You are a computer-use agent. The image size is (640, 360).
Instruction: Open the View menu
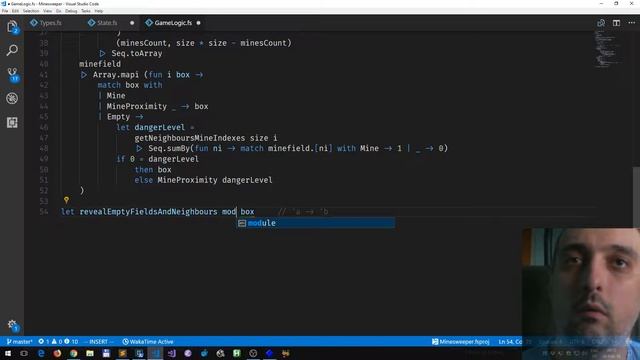point(47,11)
